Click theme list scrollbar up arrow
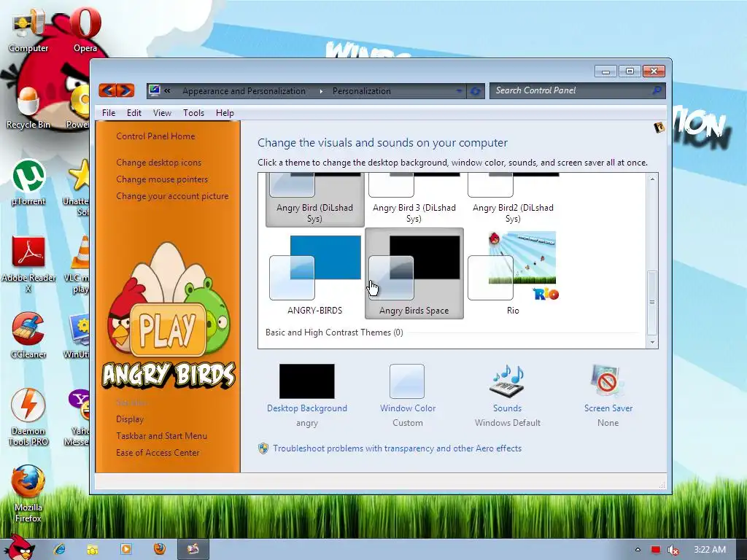The height and width of the screenshot is (560, 747). 652,179
